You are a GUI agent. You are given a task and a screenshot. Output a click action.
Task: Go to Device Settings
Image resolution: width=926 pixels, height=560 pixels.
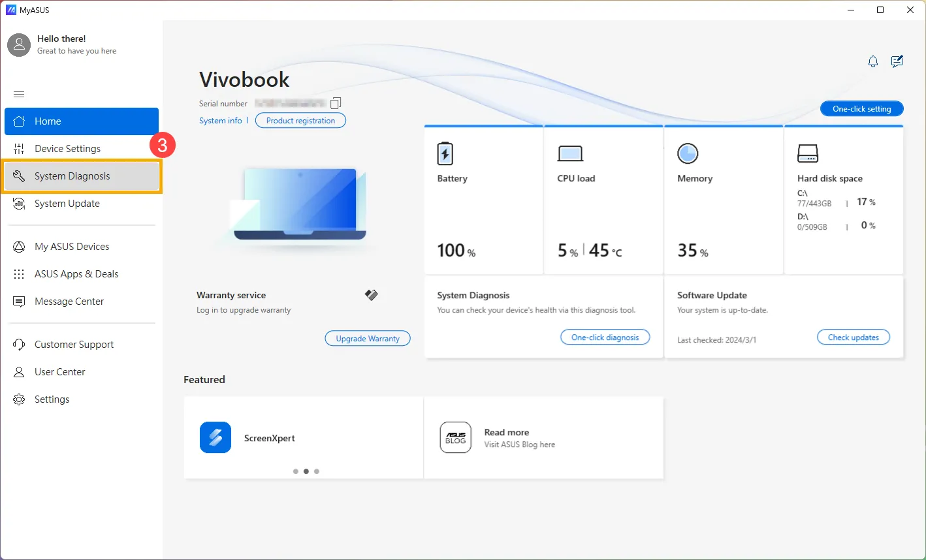click(x=67, y=149)
